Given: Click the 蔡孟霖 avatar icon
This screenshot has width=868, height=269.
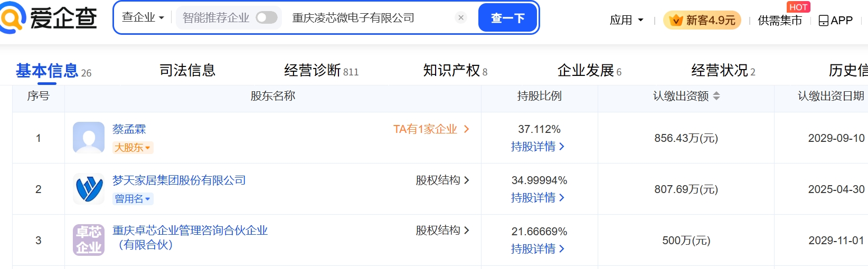Looking at the screenshot, I should (89, 138).
